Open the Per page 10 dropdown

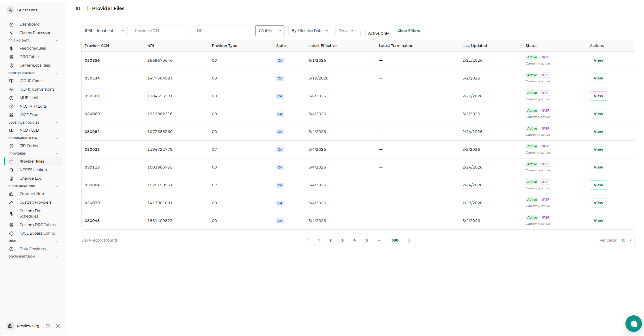pyautogui.click(x=626, y=240)
